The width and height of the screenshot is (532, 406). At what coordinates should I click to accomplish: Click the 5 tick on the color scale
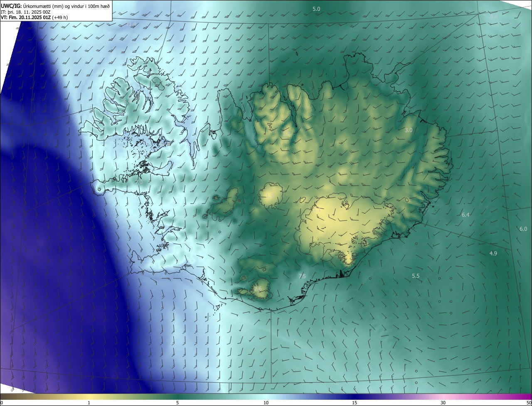click(x=177, y=403)
